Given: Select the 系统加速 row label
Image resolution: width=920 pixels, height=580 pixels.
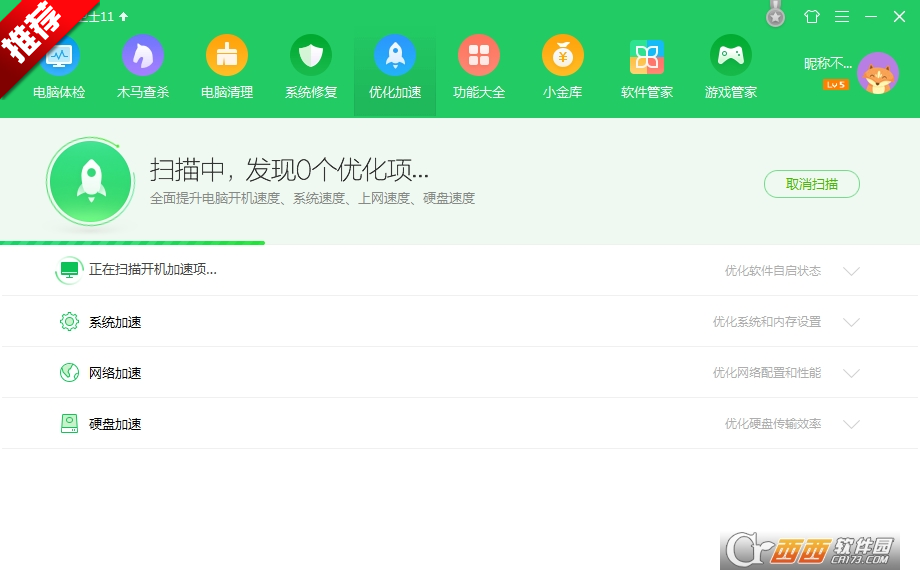Looking at the screenshot, I should coord(115,322).
